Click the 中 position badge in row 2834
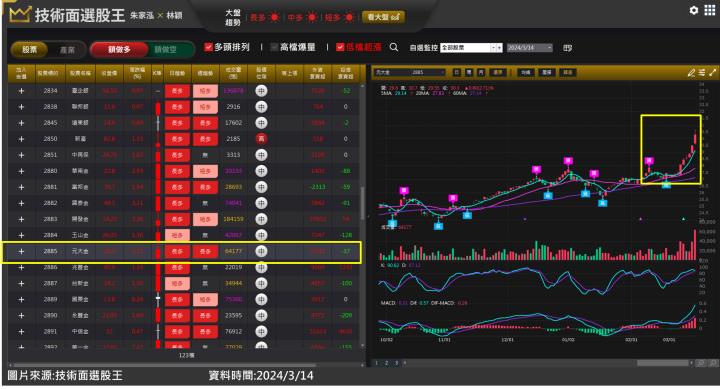The width and height of the screenshot is (720, 389). pos(261,91)
